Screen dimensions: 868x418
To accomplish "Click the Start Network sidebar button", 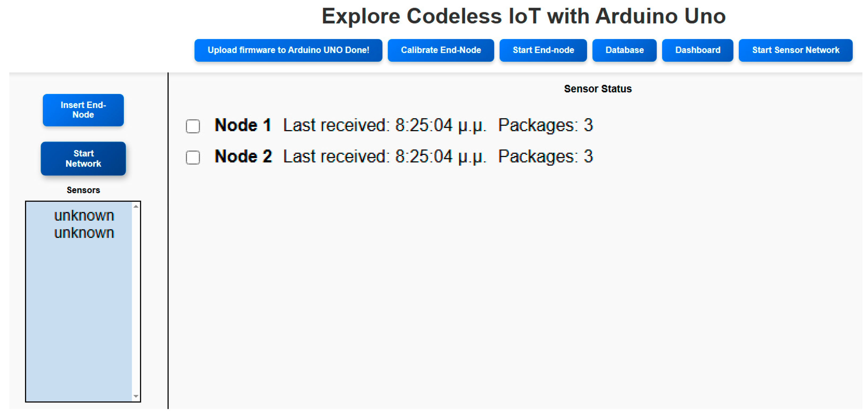I will click(83, 159).
